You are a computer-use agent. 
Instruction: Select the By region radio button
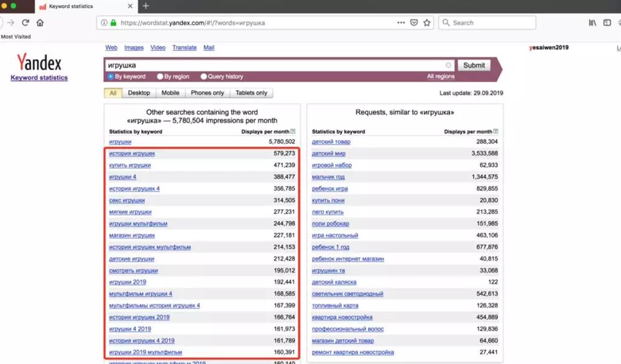[160, 76]
